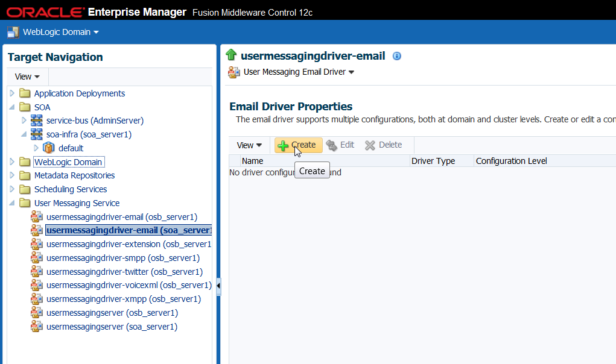This screenshot has height=364, width=616.
Task: Open usermessagingserver (soa_server1)
Action: [x=112, y=327]
